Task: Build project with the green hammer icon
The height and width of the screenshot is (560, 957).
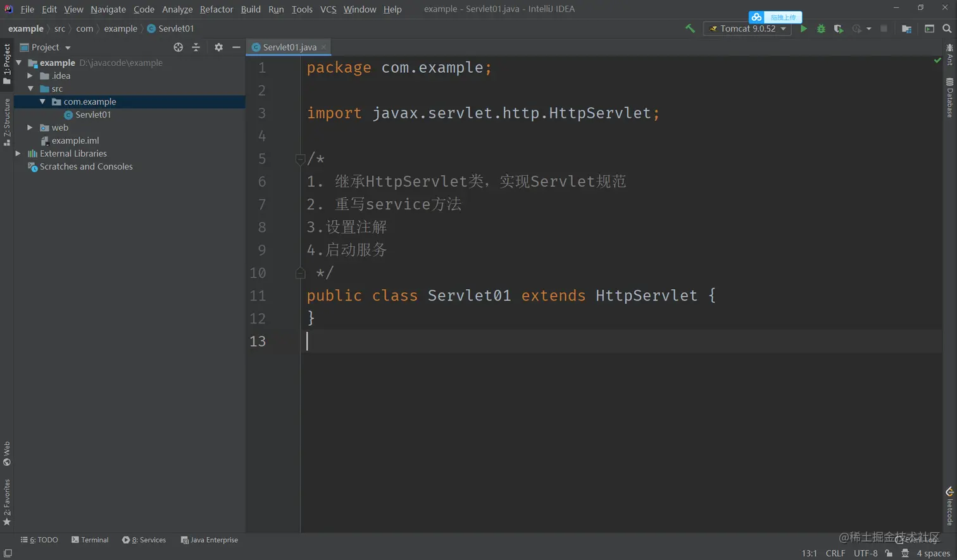Action: (690, 28)
